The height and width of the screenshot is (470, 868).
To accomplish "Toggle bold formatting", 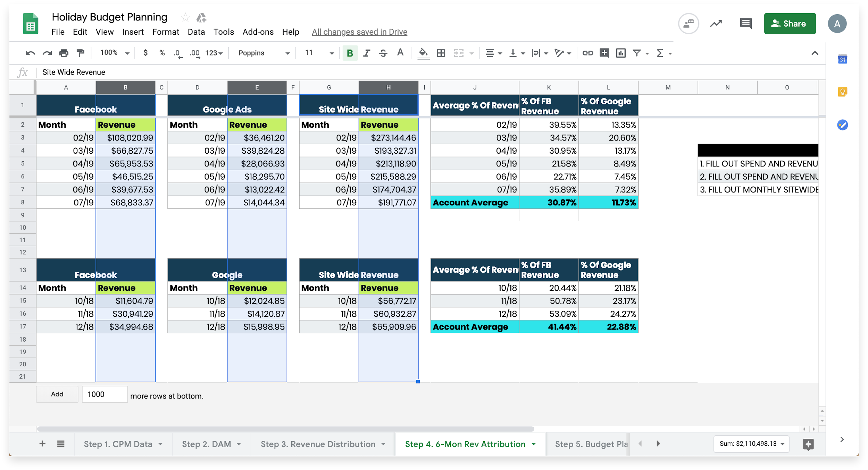I will click(x=350, y=53).
